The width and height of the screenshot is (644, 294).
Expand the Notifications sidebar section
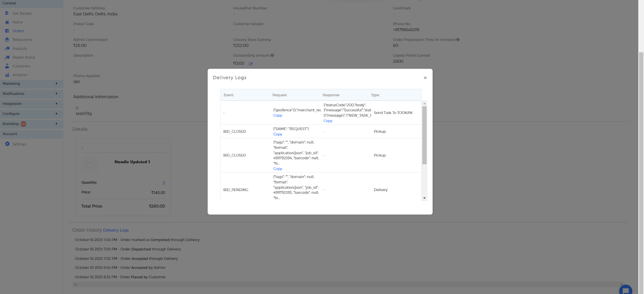[31, 94]
